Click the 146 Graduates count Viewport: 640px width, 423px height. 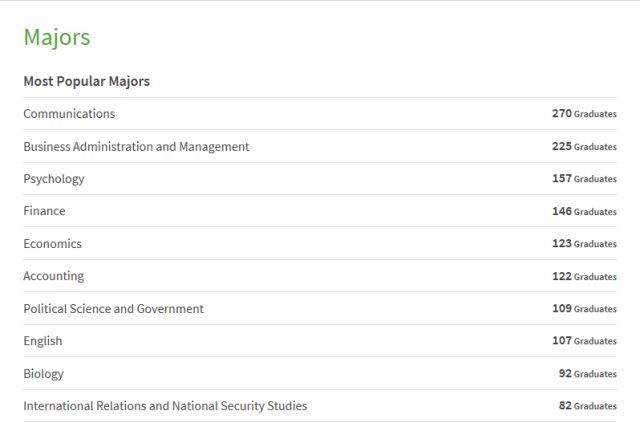click(584, 212)
